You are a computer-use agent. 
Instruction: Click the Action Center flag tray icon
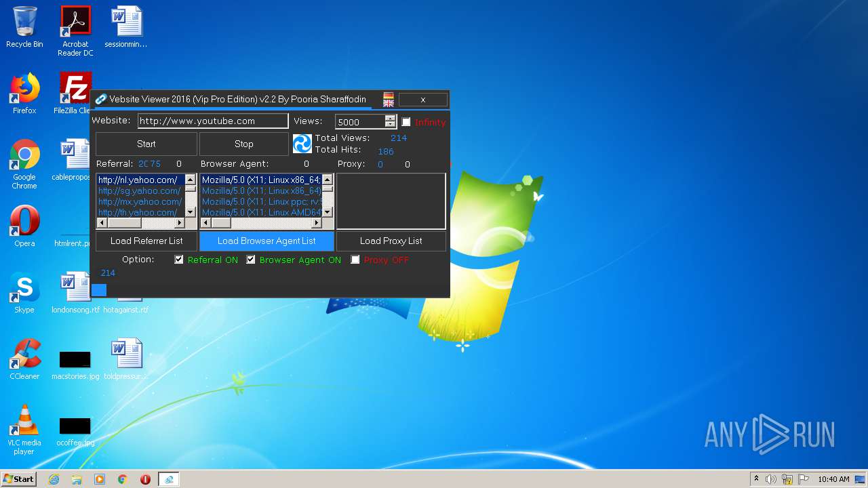804,479
